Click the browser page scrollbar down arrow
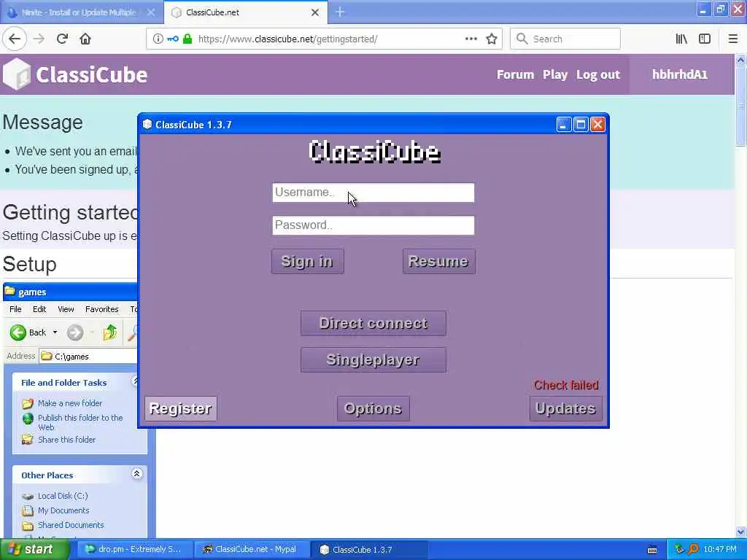747x560 pixels. tap(740, 532)
